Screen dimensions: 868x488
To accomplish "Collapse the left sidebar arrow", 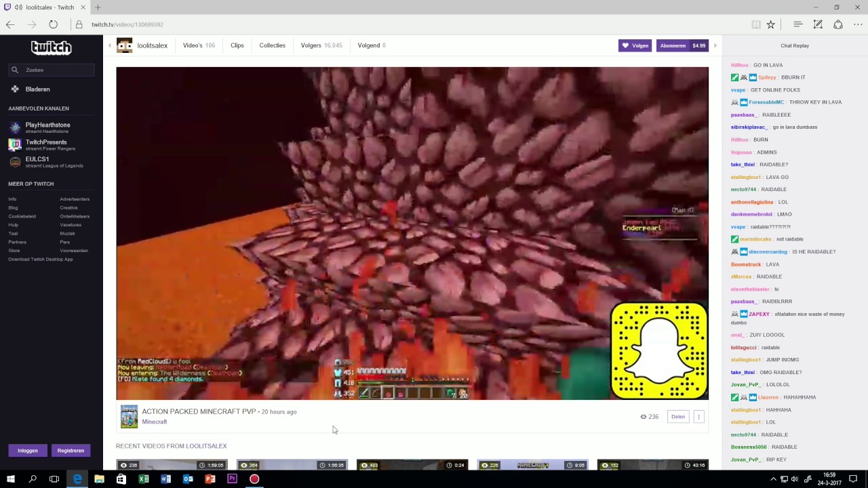I will pyautogui.click(x=109, y=45).
